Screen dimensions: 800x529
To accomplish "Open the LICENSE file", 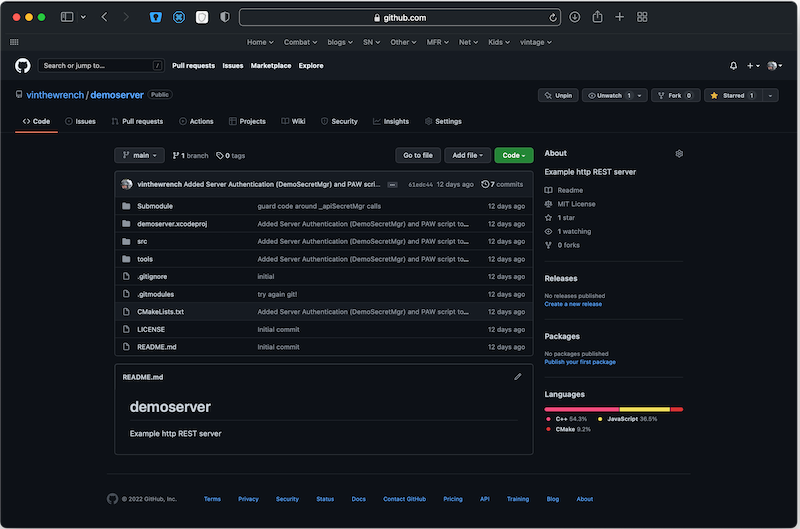I will click(x=151, y=330).
